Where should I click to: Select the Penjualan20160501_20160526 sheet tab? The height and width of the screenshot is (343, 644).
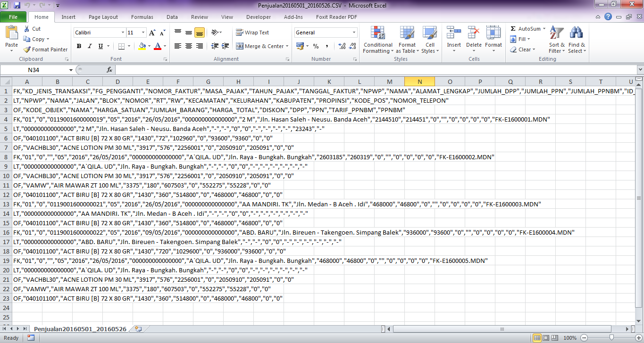80,329
